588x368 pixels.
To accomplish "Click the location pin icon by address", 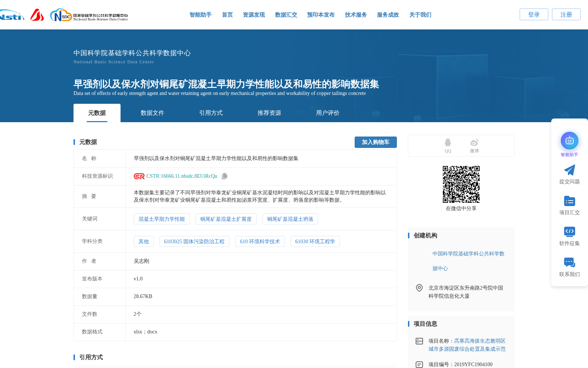I will pyautogui.click(x=419, y=288).
